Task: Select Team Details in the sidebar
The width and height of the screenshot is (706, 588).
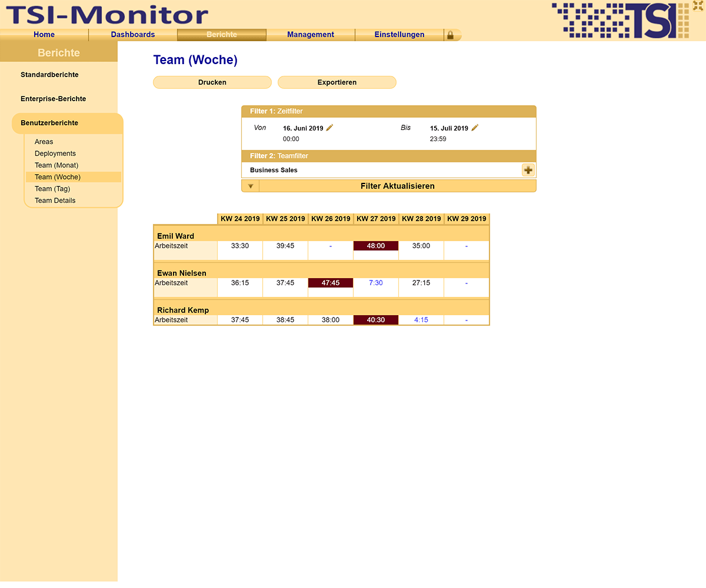Action: click(x=55, y=201)
